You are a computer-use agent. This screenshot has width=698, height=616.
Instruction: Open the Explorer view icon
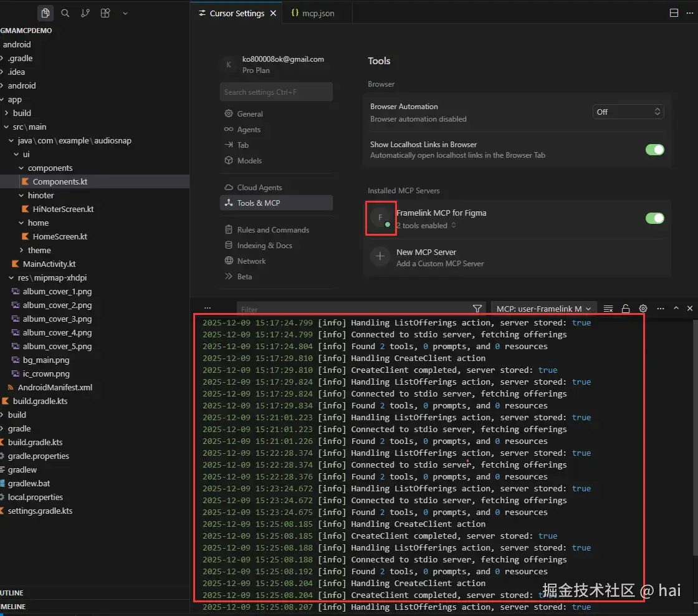45,13
